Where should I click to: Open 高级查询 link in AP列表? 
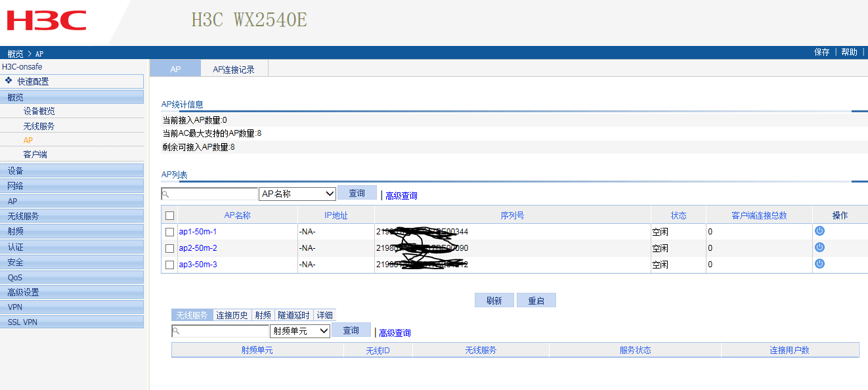401,196
